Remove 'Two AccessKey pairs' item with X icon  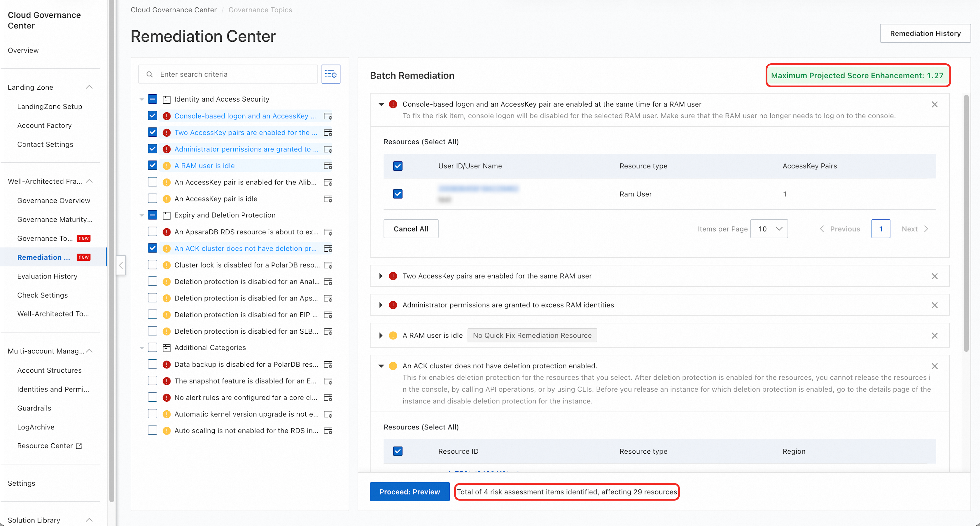pyautogui.click(x=934, y=276)
